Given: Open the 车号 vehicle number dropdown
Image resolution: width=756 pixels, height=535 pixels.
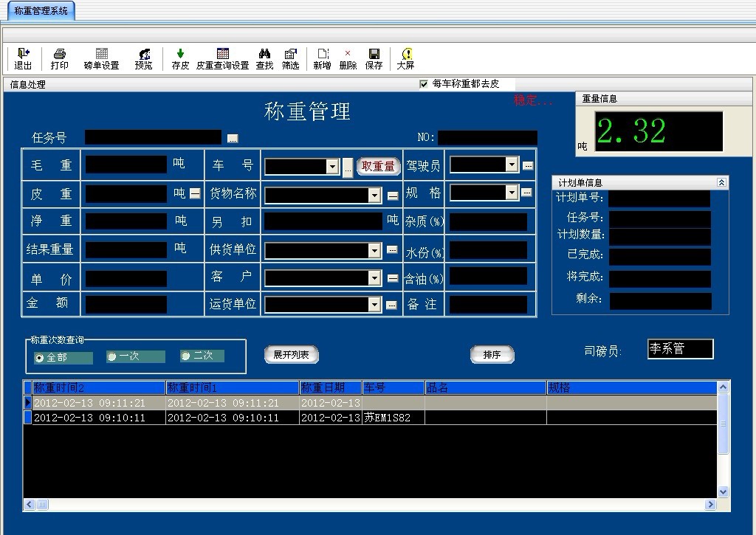Looking at the screenshot, I should tap(334, 165).
